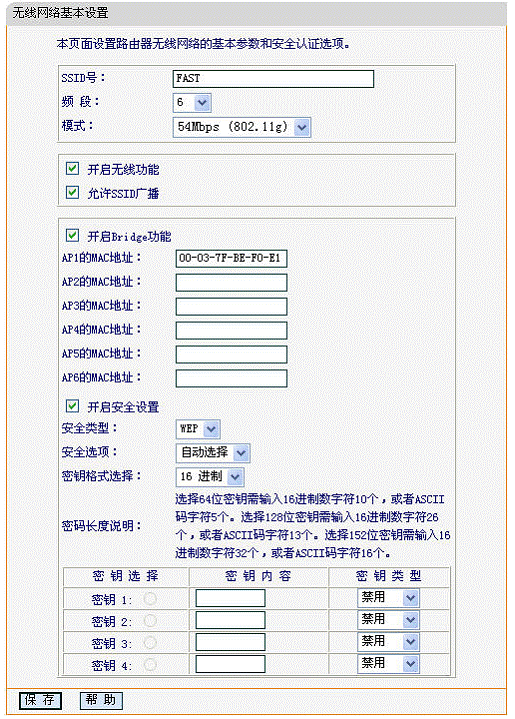Select the 密钥 2 radio button
The height and width of the screenshot is (719, 515).
click(x=150, y=620)
